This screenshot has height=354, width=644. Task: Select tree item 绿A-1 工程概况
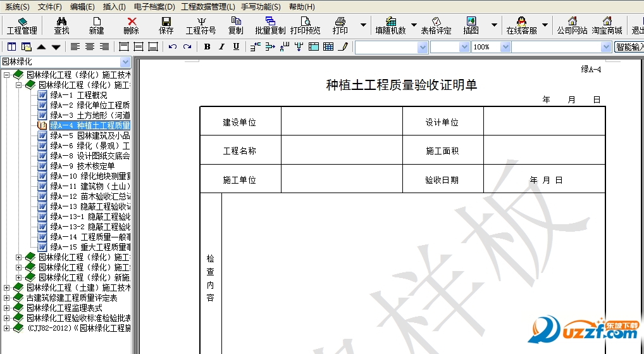[x=78, y=95]
